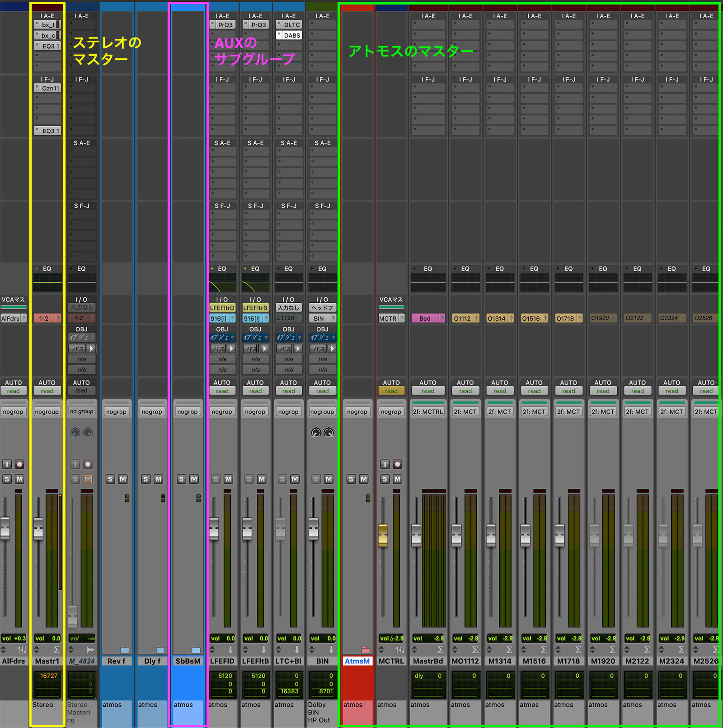Screen dimensions: 723x728
Task: Record-arm the M_4824 track
Action: [88, 464]
